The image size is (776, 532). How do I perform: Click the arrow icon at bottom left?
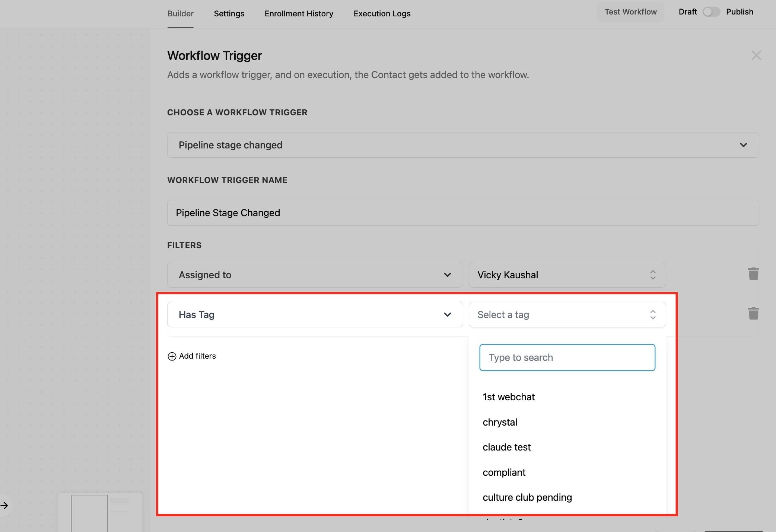4,505
